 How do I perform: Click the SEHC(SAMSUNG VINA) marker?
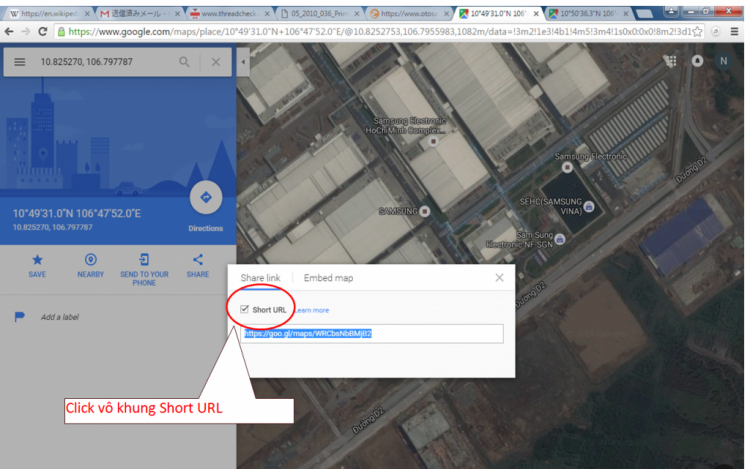pyautogui.click(x=589, y=207)
